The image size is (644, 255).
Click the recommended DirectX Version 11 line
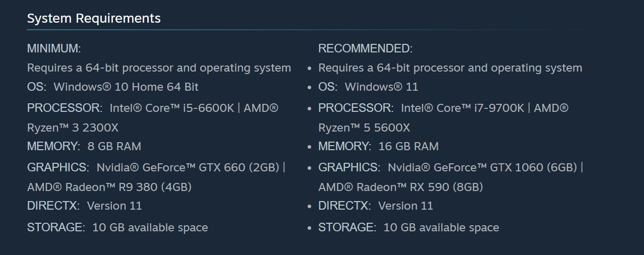(x=376, y=206)
